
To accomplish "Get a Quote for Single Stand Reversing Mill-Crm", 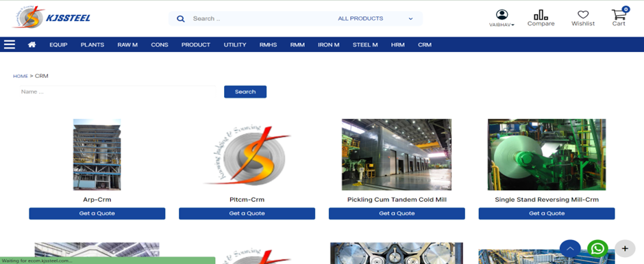I will (x=547, y=213).
